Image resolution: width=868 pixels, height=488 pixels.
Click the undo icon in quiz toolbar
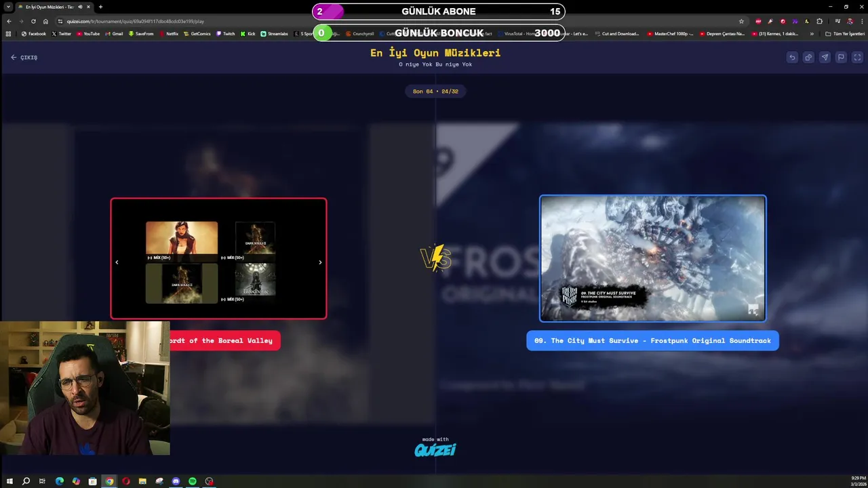point(792,58)
